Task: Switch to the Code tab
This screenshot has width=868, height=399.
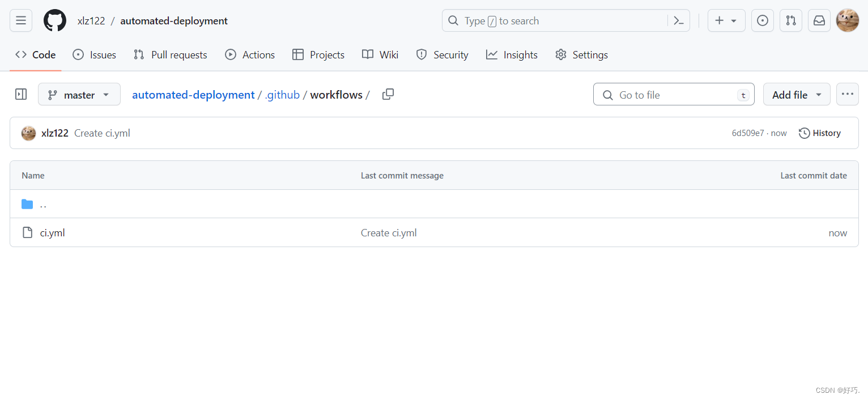Action: click(x=36, y=54)
